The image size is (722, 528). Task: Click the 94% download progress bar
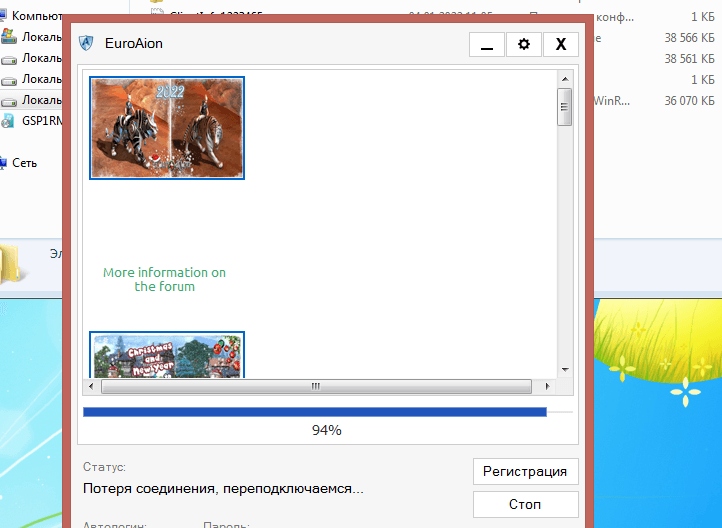(x=315, y=411)
